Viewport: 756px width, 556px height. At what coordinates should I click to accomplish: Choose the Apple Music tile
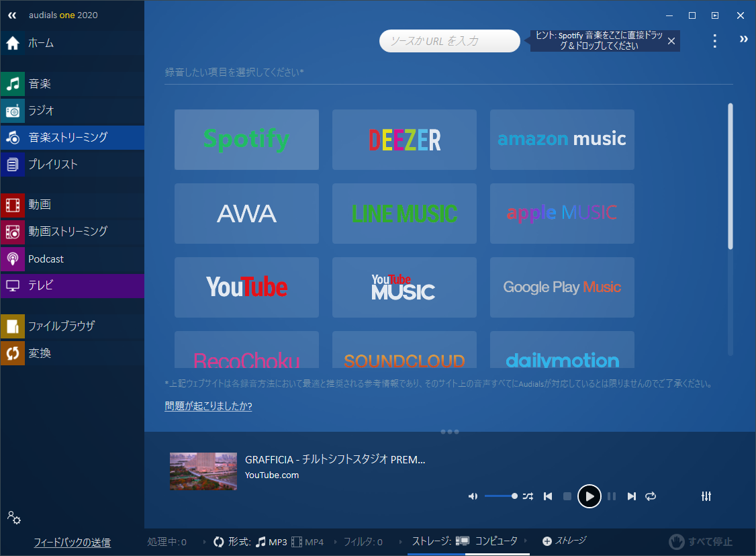click(562, 213)
